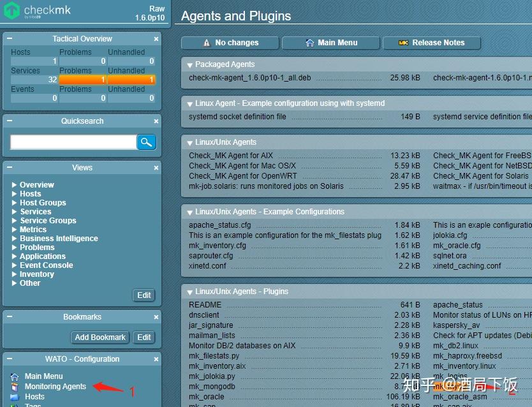Screen dimensions: 532x407
Task: Collapse Linux/Unix Agents - Plugins section
Action: [x=189, y=292]
